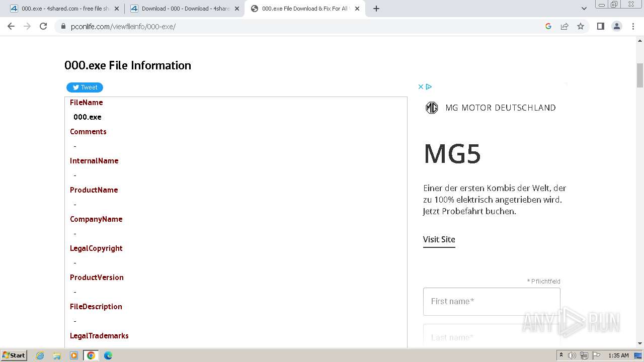Switch to the Download - 000 - 4shared tab
This screenshot has width=644, height=362.
tap(184, 9)
